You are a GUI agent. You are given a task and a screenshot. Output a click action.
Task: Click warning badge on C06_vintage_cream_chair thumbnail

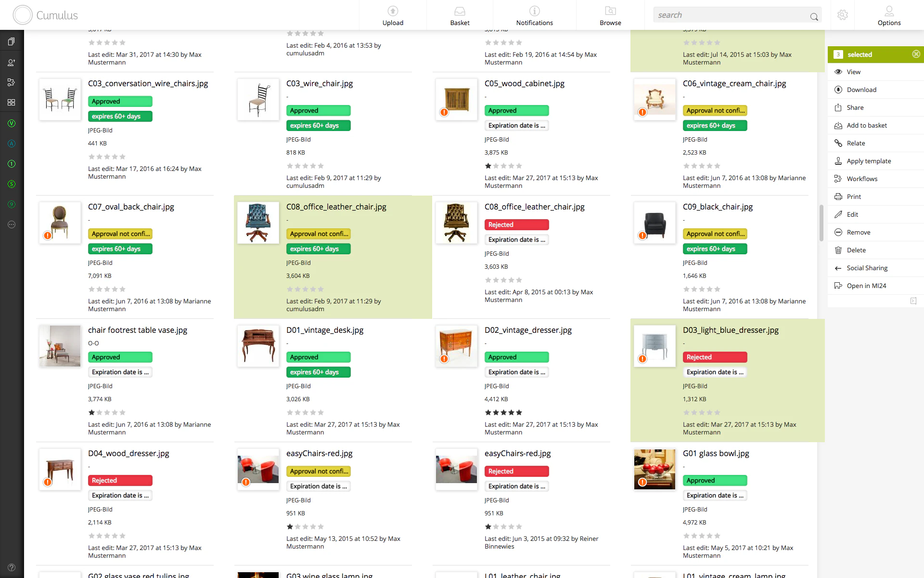click(642, 112)
